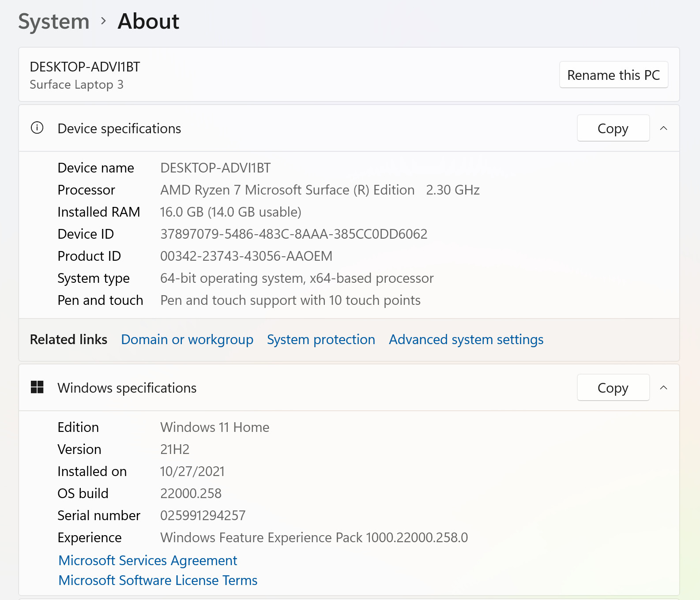Viewport: 700px width, 600px height.
Task: Select Serial number value 025991294257
Action: click(x=203, y=516)
